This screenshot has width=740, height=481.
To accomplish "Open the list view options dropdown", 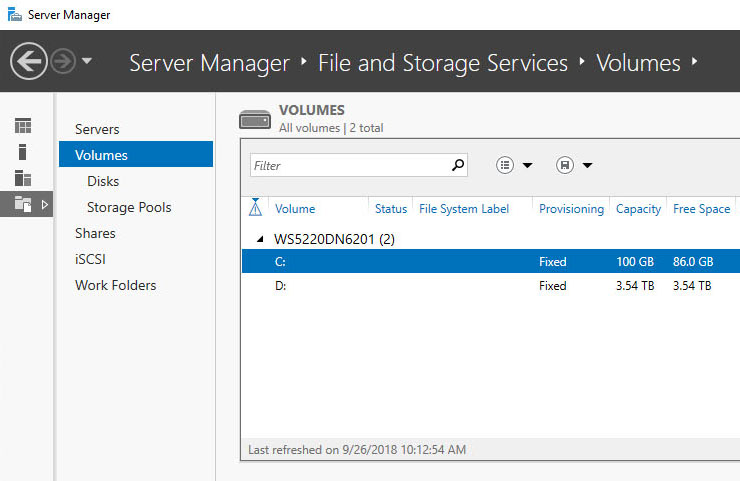I will tap(514, 165).
